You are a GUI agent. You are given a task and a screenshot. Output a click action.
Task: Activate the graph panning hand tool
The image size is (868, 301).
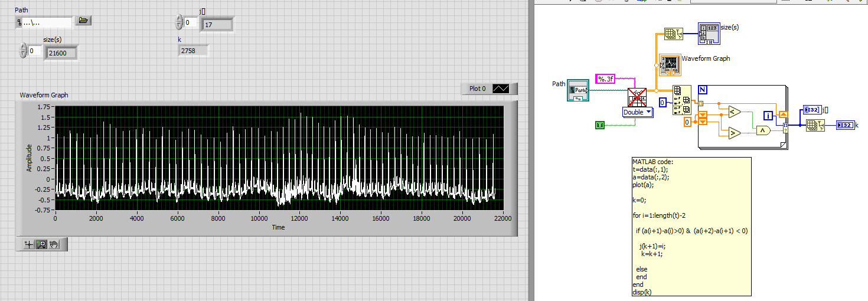click(54, 244)
